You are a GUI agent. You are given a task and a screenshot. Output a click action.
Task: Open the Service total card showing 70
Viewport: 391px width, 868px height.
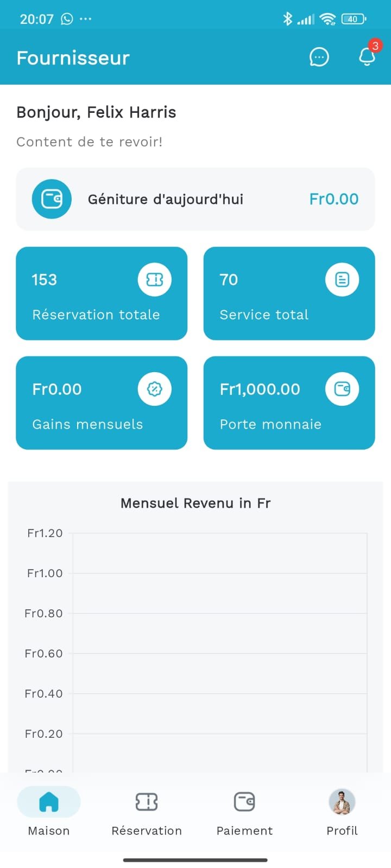(272, 304)
